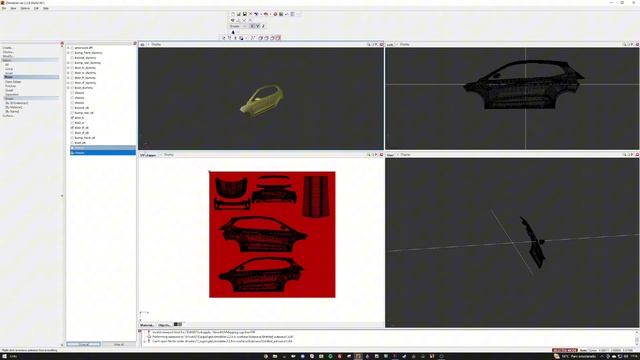Click the zoom icon in User viewport header
The height and width of the screenshot is (360, 640).
[624, 155]
